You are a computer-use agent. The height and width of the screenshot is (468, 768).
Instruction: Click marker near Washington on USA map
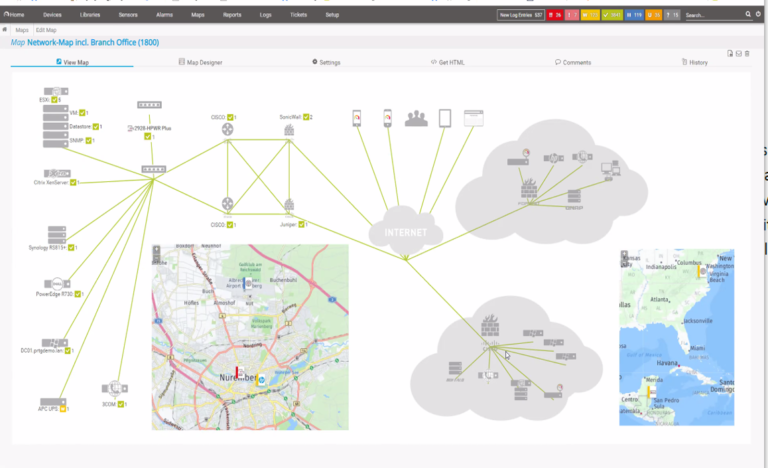[x=702, y=271]
